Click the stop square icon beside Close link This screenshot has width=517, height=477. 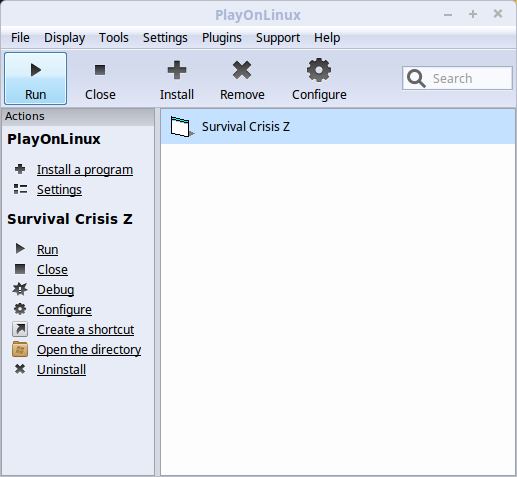pyautogui.click(x=20, y=269)
